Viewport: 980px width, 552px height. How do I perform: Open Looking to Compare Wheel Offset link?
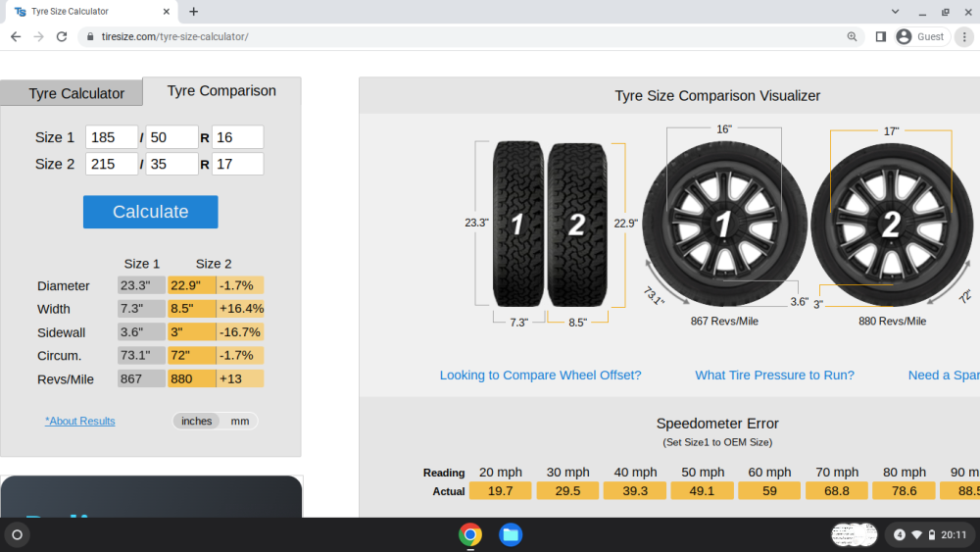tap(540, 376)
